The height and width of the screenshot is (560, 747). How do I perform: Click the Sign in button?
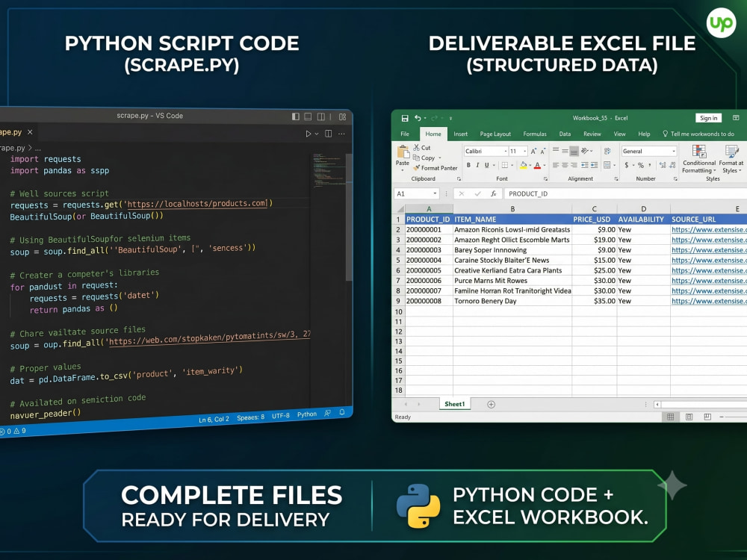(708, 118)
